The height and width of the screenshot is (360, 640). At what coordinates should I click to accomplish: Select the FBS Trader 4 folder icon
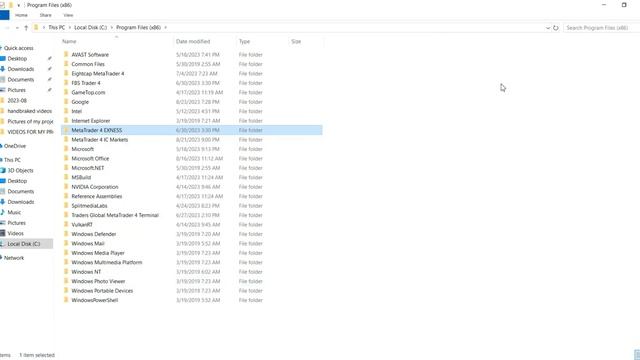66,82
